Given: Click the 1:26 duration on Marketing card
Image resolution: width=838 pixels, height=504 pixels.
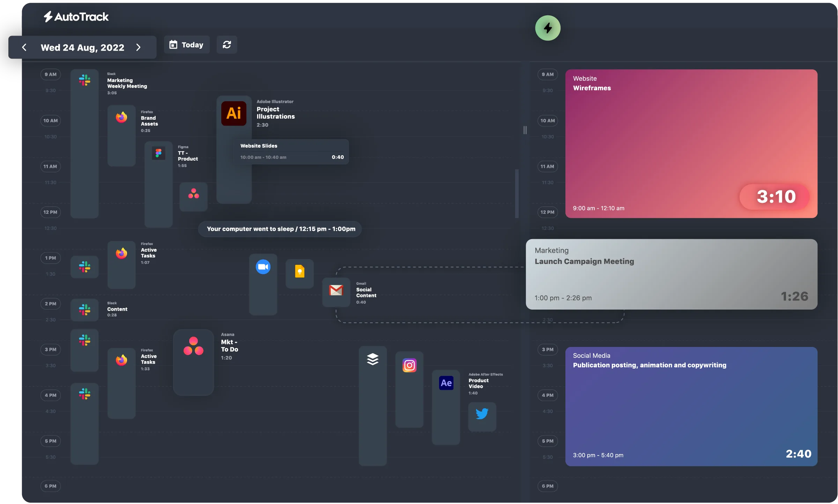Looking at the screenshot, I should coord(794,296).
